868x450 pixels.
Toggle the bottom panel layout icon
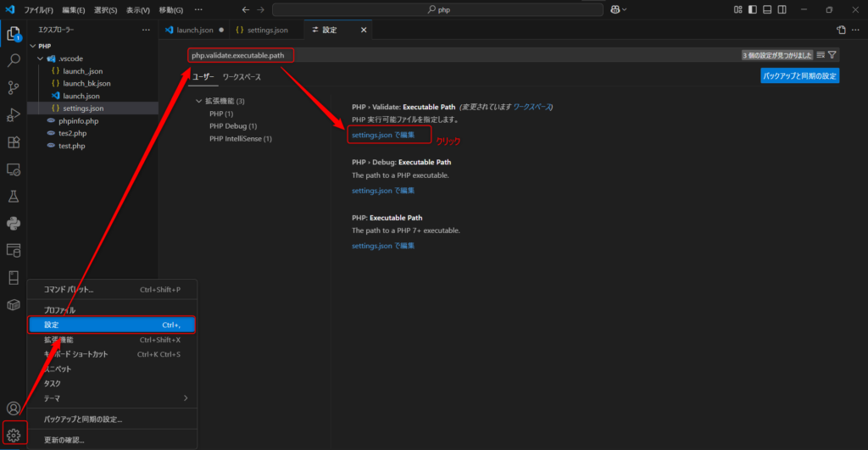(767, 9)
